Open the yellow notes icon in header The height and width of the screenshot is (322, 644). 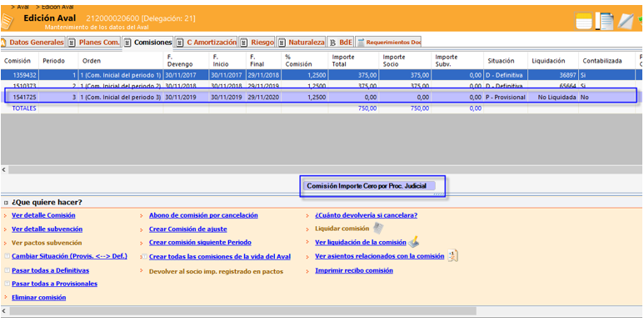[x=584, y=21]
